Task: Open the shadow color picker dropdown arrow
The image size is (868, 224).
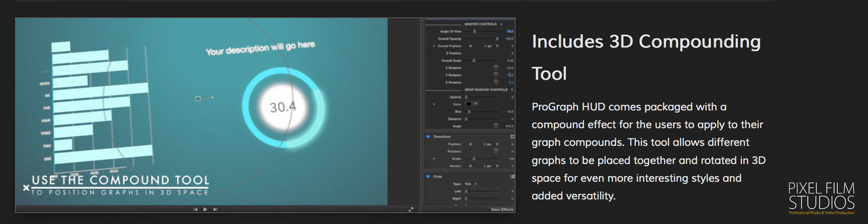Action: pos(476,104)
